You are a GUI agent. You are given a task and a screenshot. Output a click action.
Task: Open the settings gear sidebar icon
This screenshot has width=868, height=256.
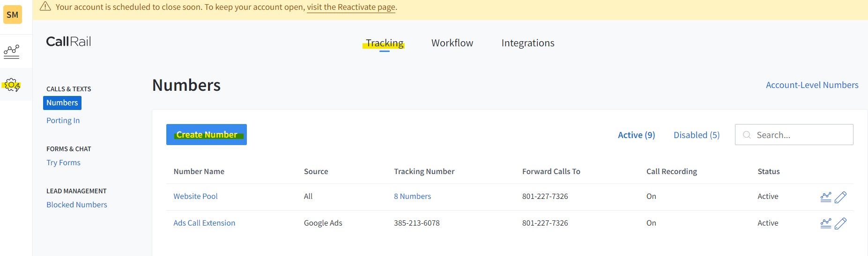pyautogui.click(x=12, y=85)
